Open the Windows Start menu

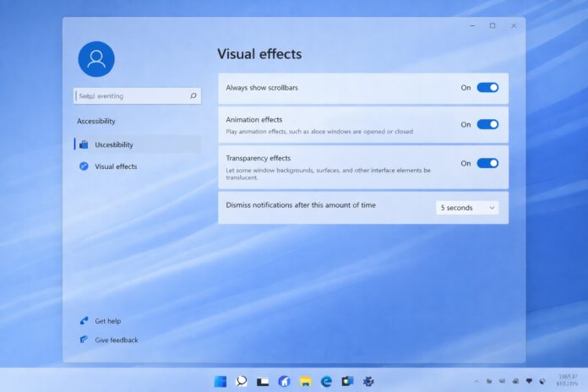coord(220,382)
